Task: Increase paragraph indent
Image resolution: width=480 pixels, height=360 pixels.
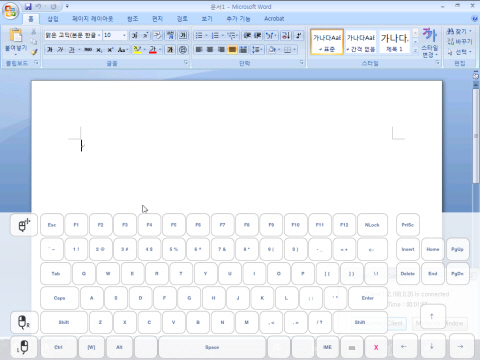Action: point(258,35)
